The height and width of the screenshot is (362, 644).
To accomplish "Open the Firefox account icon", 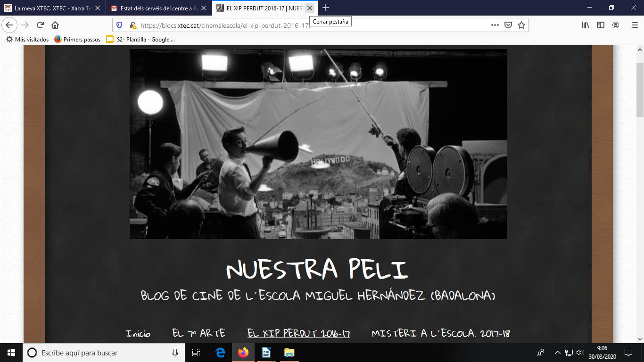I will coord(616,25).
